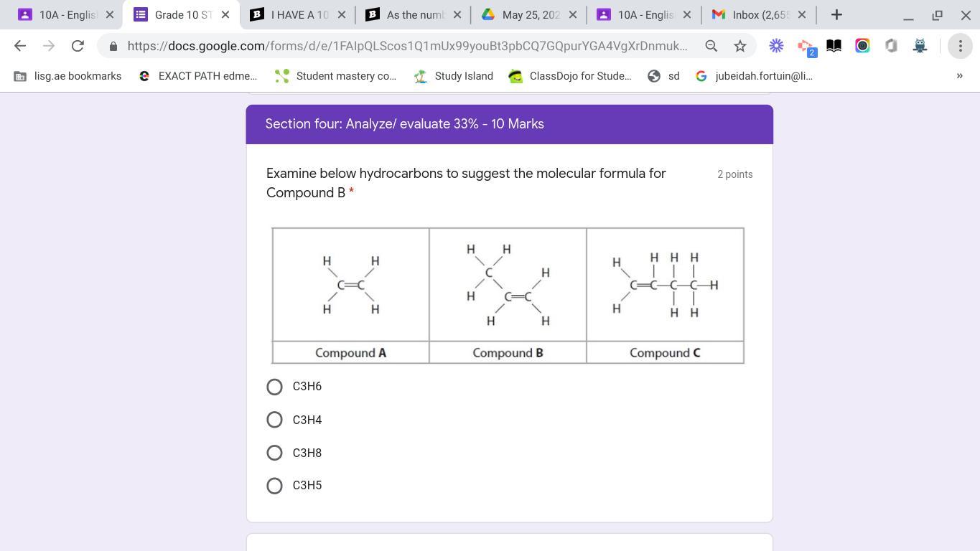The width and height of the screenshot is (980, 551).
Task: Click the colorful circle extension icon
Action: 862,46
